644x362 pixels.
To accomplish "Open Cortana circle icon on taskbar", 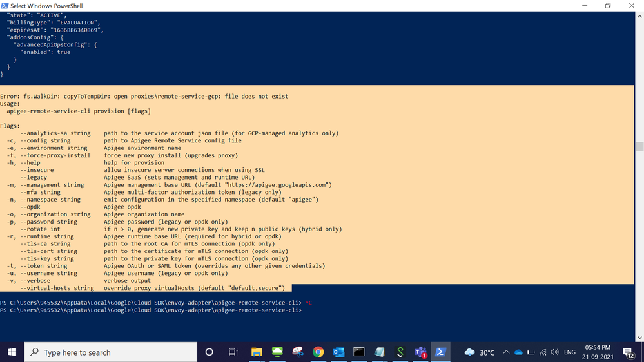I will pos(209,352).
